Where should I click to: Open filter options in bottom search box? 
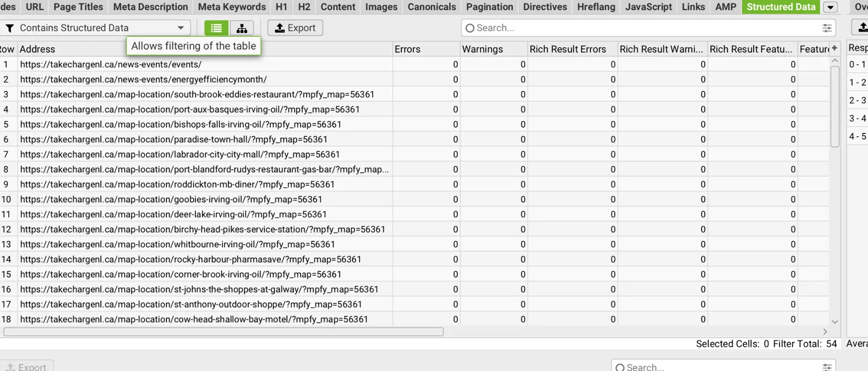pos(827,367)
